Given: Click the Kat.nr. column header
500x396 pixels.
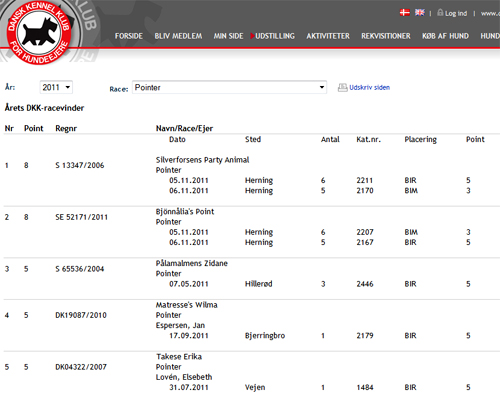Looking at the screenshot, I should click(x=368, y=139).
